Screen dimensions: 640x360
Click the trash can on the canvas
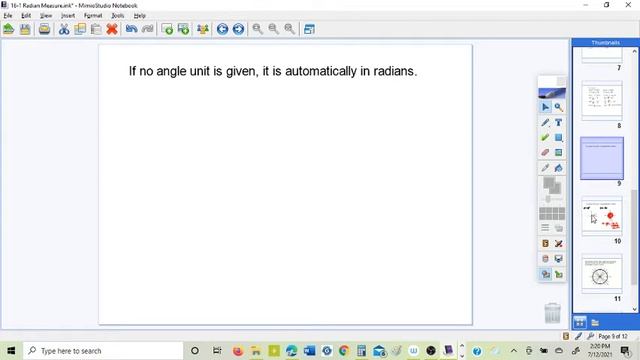point(552,313)
